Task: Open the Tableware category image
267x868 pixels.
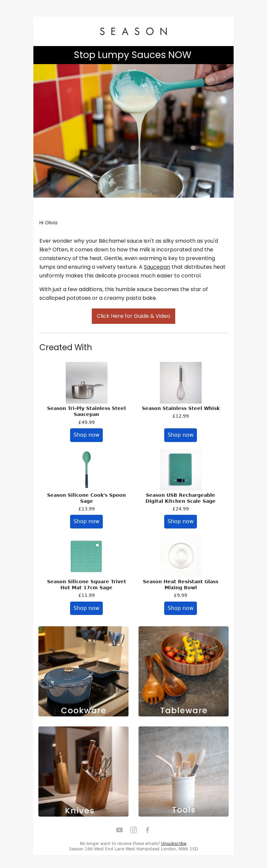Action: pos(184,671)
